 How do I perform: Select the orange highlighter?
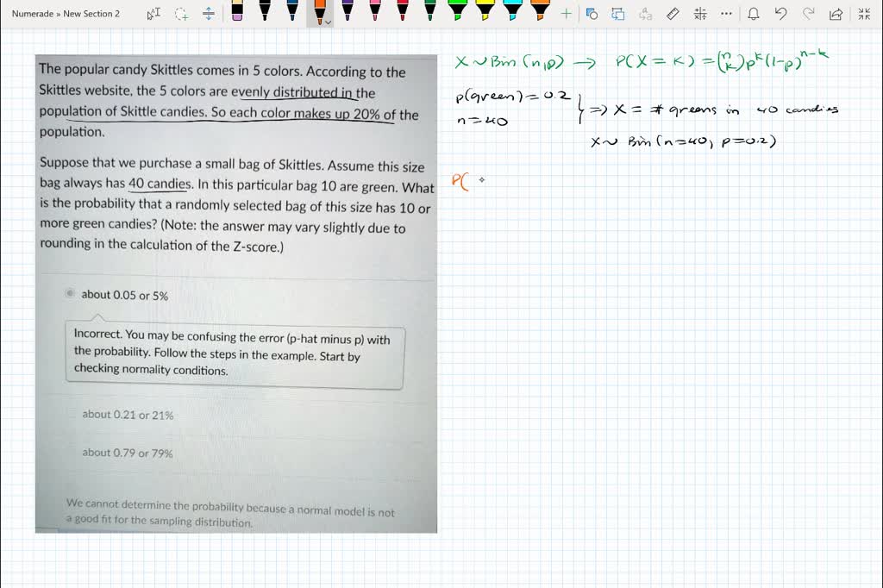540,10
